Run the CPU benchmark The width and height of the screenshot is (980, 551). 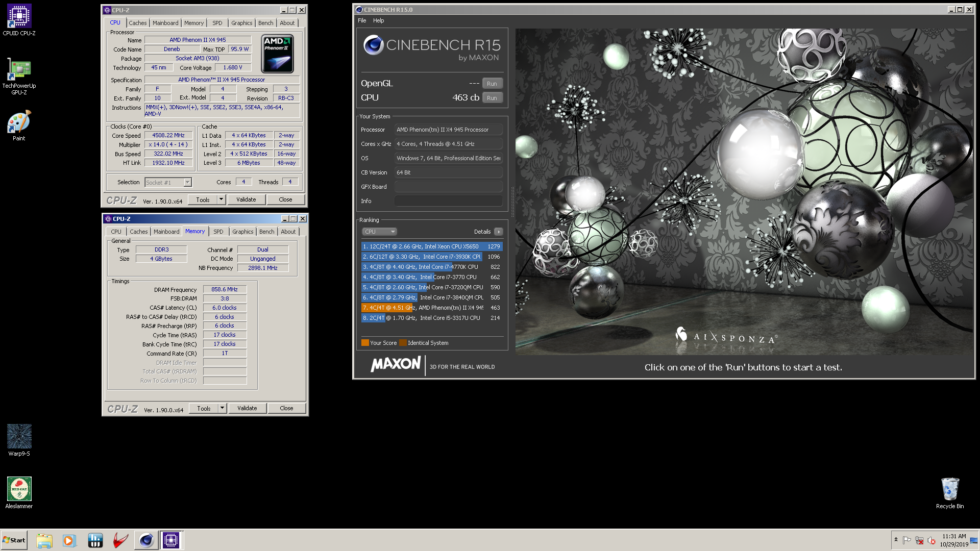[492, 97]
